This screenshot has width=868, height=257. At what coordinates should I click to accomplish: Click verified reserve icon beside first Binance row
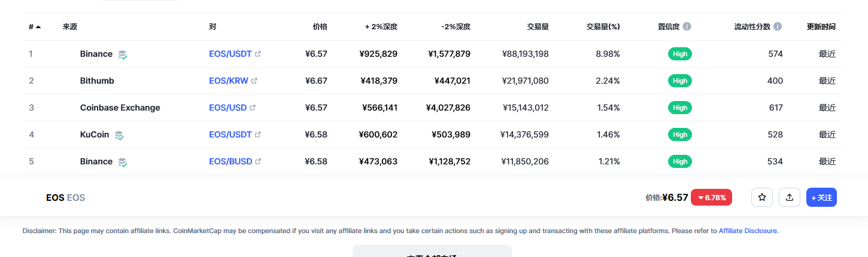pos(123,54)
